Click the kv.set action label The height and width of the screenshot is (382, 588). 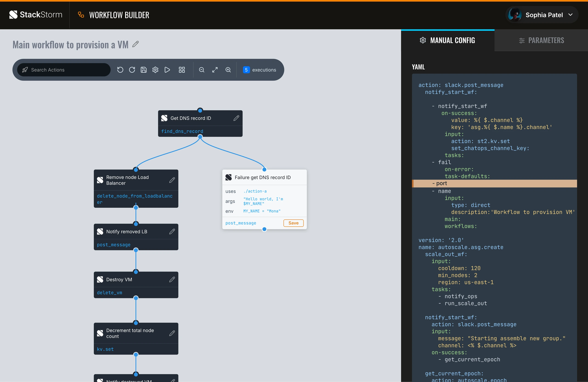[105, 349]
